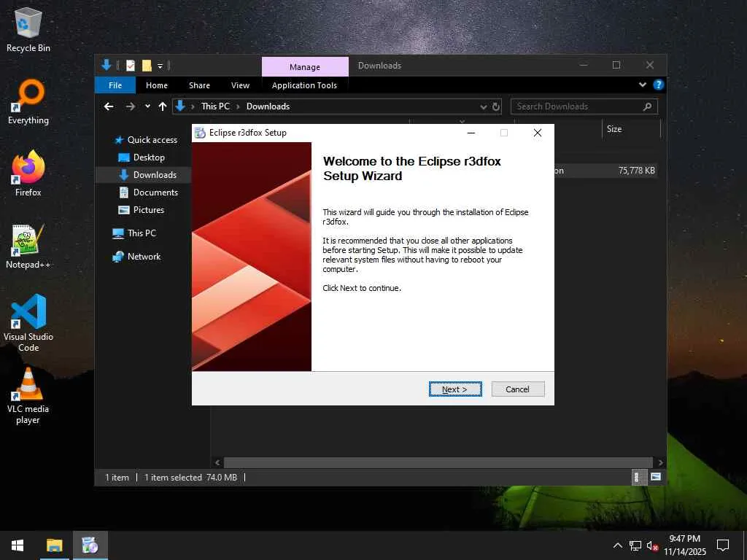Image resolution: width=747 pixels, height=560 pixels.
Task: Select the Notepad++ desktop shortcut
Action: [x=28, y=246]
